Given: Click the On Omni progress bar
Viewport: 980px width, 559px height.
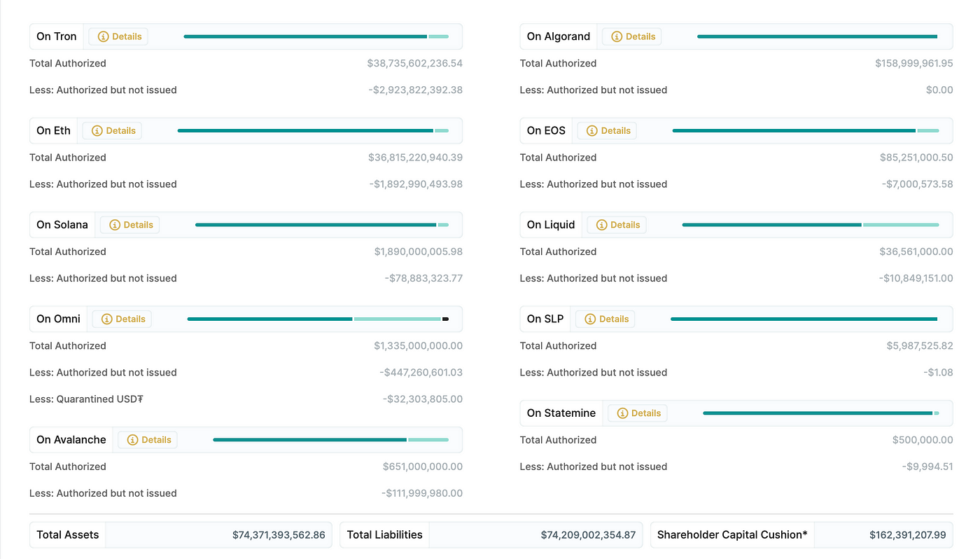Looking at the screenshot, I should [318, 319].
